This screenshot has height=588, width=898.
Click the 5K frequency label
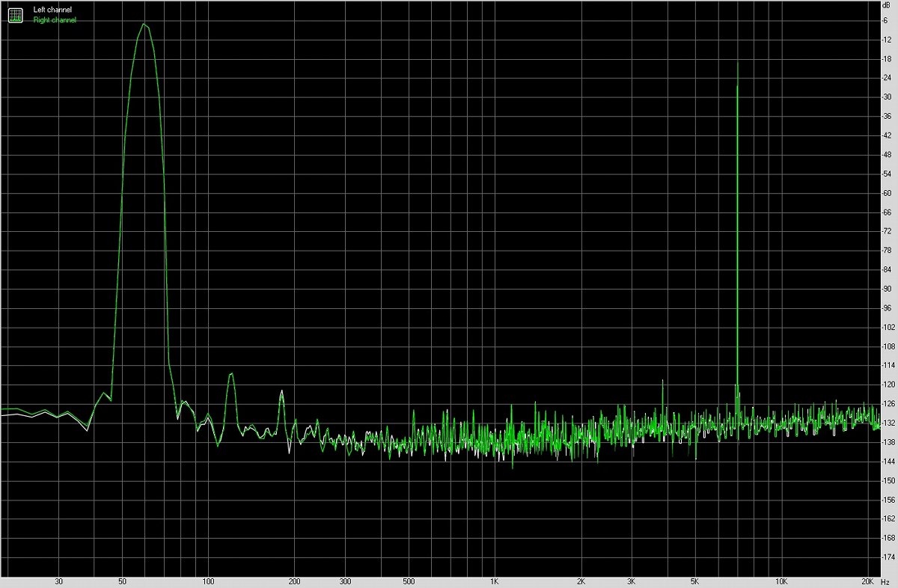click(694, 581)
